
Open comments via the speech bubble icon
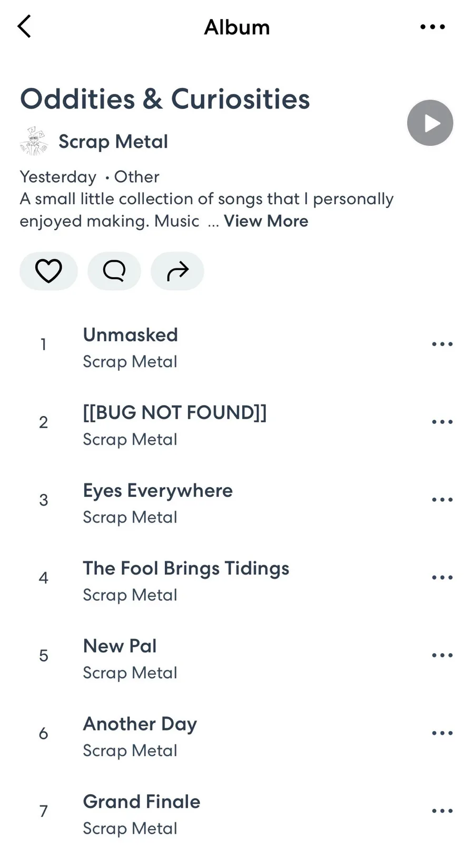click(x=114, y=271)
